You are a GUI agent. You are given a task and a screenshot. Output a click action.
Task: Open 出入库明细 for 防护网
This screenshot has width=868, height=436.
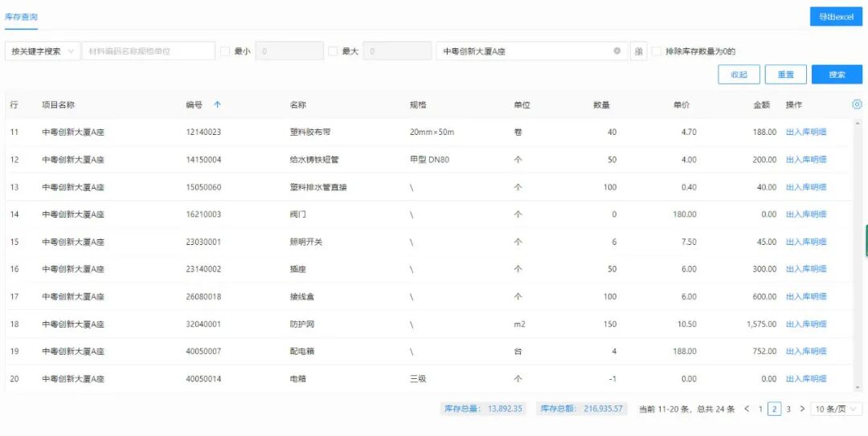[806, 324]
